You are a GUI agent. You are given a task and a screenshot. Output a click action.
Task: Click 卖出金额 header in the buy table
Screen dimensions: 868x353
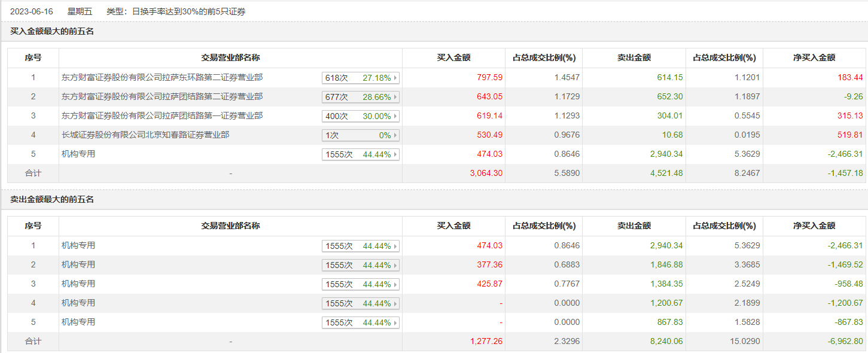(634, 58)
